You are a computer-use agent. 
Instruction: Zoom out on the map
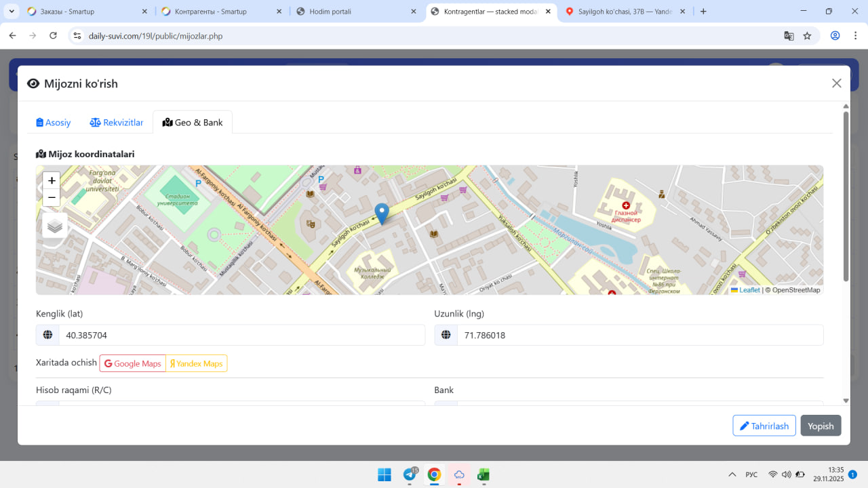[x=52, y=198]
